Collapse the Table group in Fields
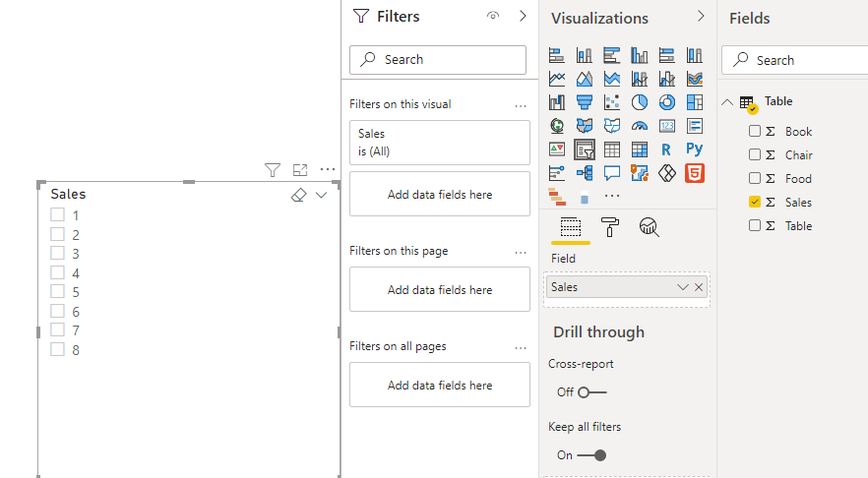Screen dimensions: 868x478 tap(727, 102)
